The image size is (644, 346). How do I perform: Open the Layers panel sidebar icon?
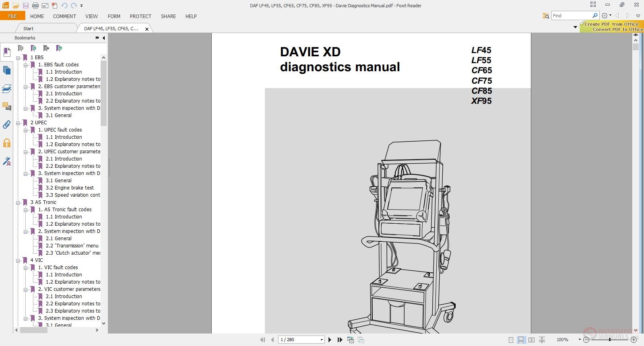pyautogui.click(x=7, y=89)
